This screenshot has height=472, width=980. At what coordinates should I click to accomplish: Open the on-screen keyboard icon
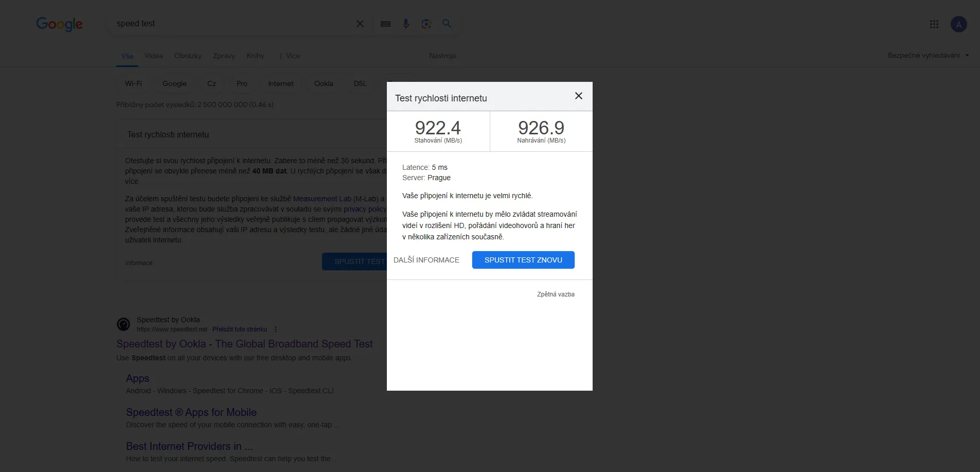385,24
